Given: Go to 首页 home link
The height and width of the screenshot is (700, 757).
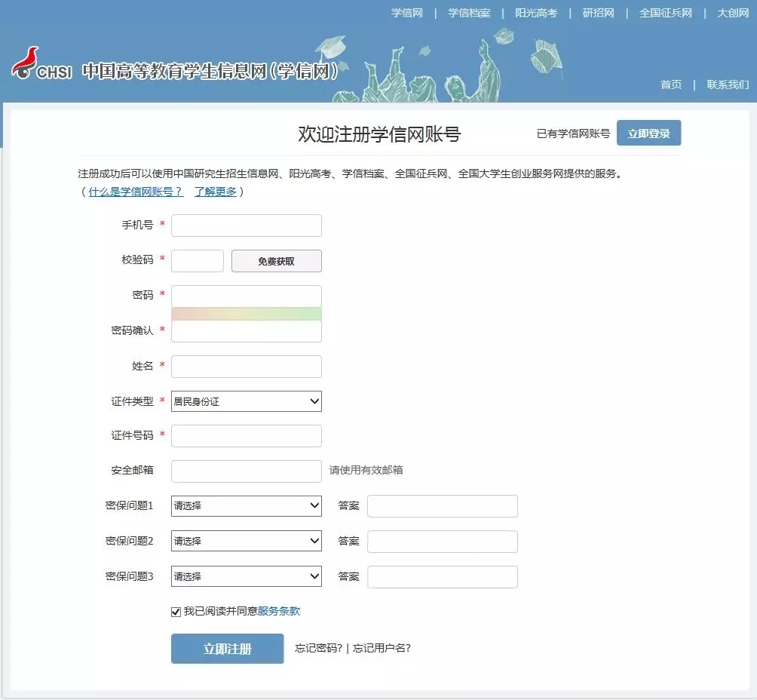Looking at the screenshot, I should 671,84.
